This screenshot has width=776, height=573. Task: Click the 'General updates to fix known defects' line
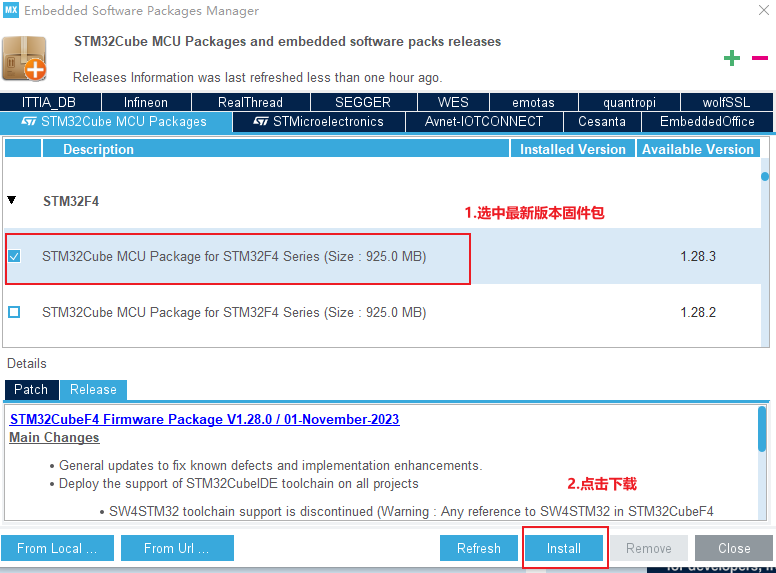pos(270,466)
